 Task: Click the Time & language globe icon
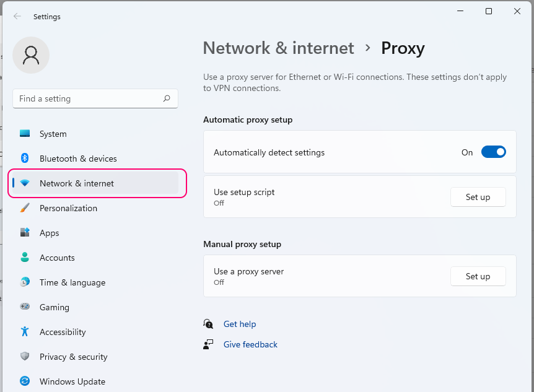25,282
